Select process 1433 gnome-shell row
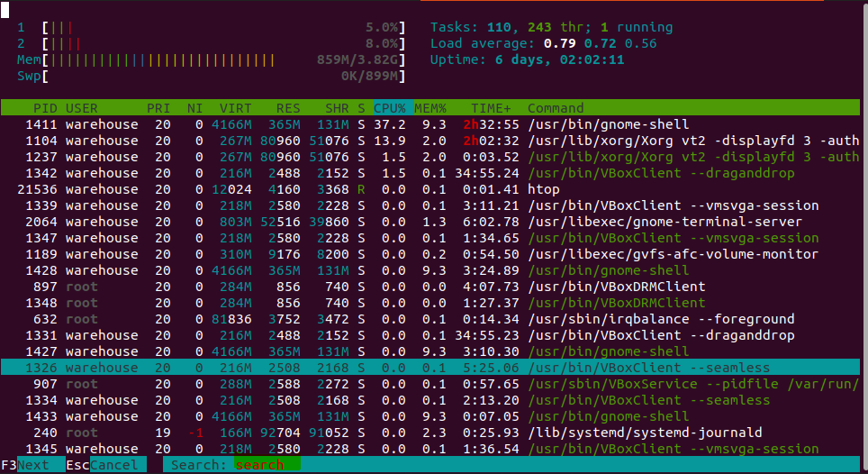The height and width of the screenshot is (474, 868). (x=430, y=416)
